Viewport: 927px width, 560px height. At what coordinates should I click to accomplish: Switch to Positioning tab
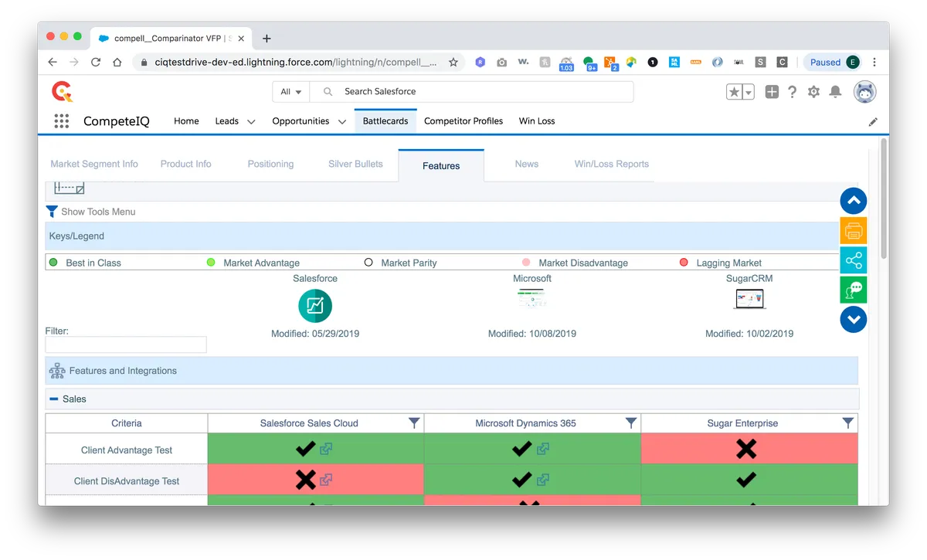coord(270,164)
